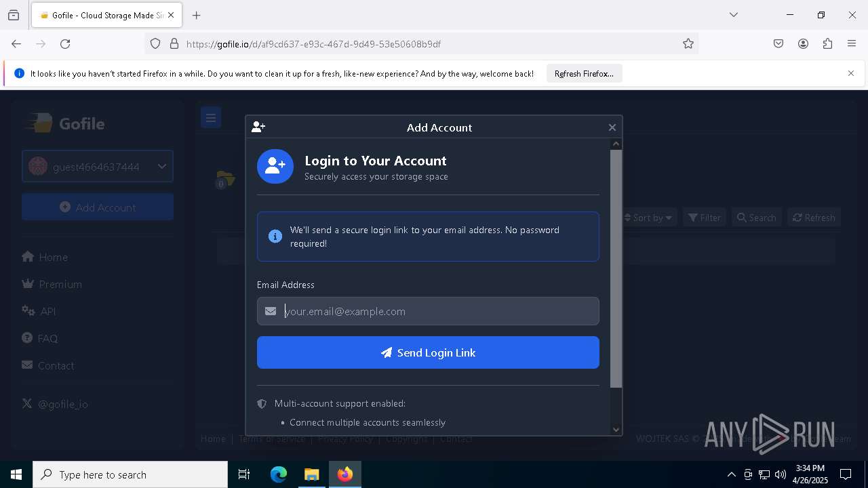This screenshot has width=868, height=488.
Task: Click the shield icon beside Multi-account support
Action: [x=262, y=403]
